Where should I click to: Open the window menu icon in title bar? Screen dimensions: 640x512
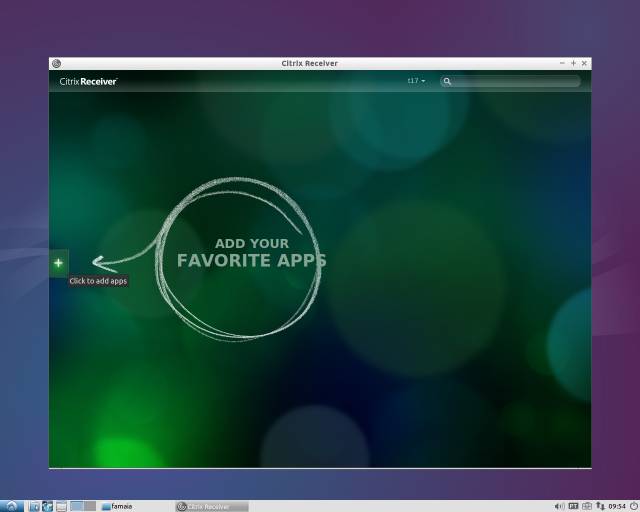[x=56, y=63]
